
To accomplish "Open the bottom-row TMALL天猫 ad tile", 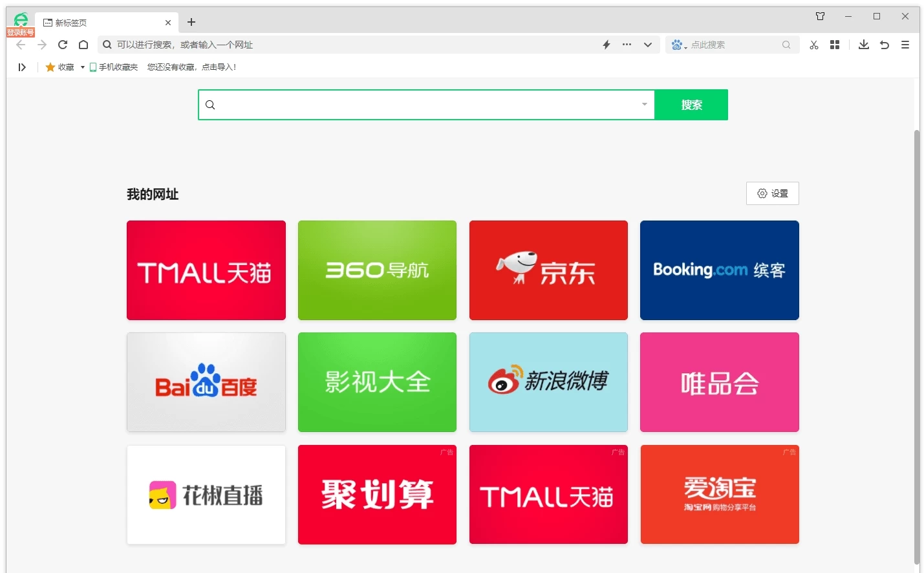I will tap(548, 495).
